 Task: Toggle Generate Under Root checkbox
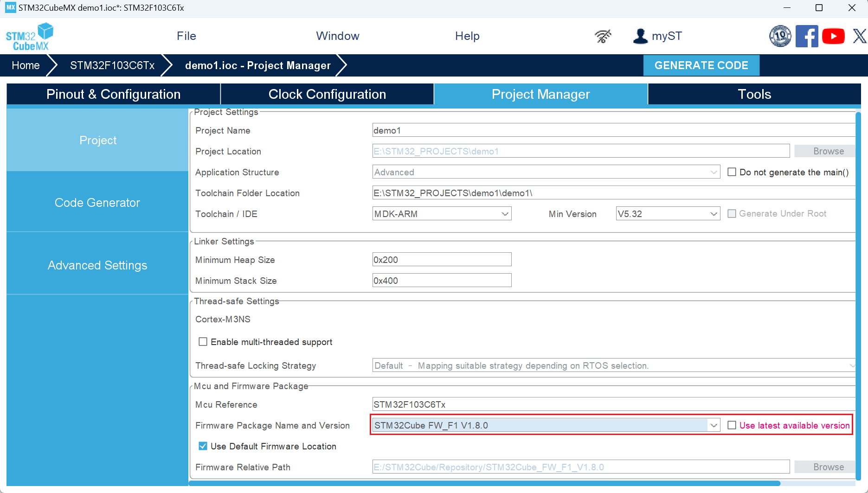point(732,214)
